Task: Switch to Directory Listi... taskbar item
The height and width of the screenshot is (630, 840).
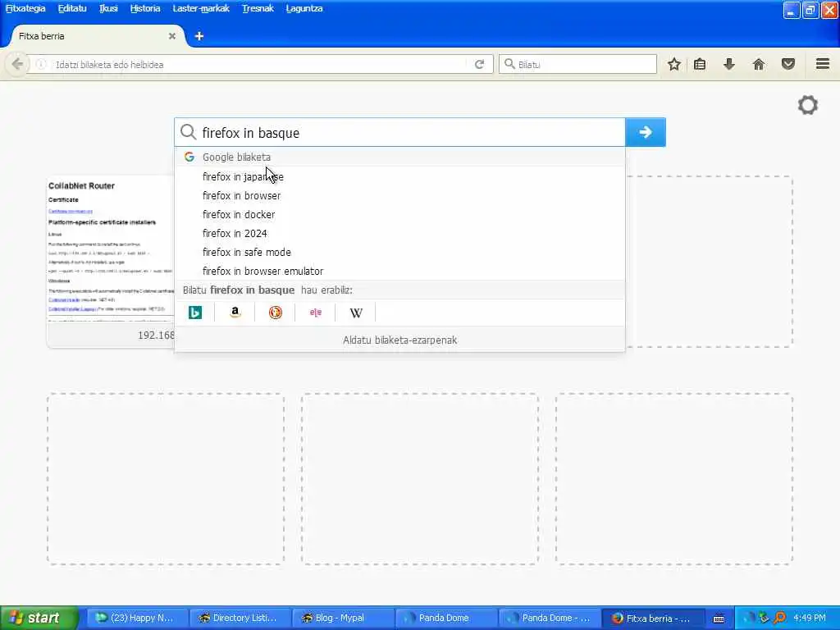Action: pyautogui.click(x=240, y=618)
